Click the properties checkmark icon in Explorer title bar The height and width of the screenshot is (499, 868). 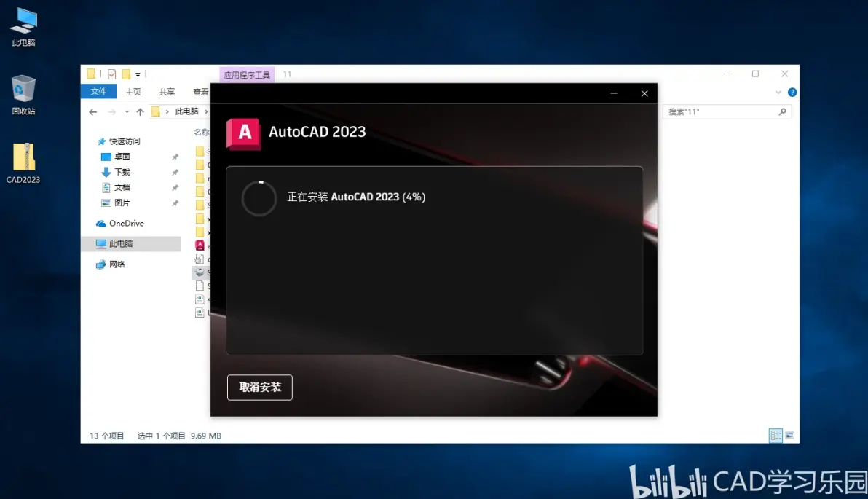[x=112, y=74]
